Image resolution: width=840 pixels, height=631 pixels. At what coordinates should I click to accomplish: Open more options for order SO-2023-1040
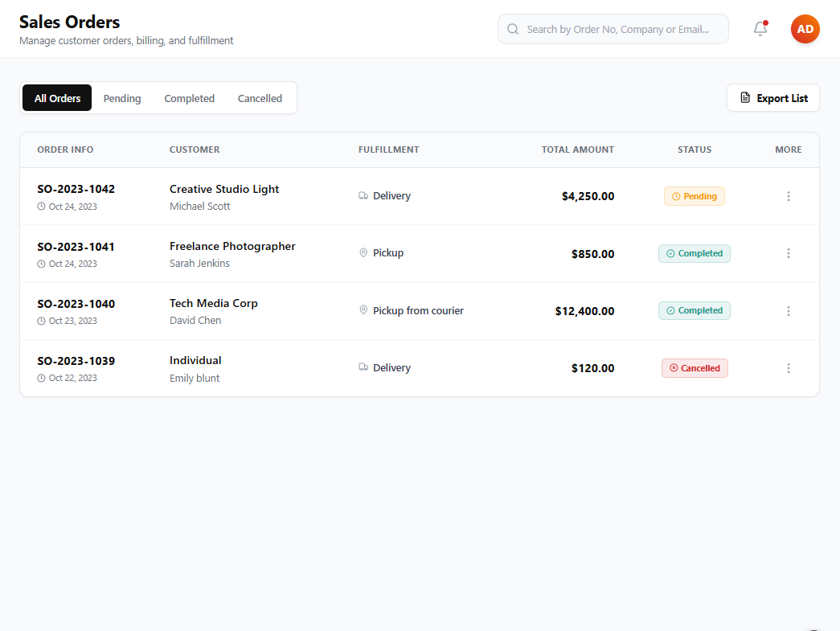pos(788,311)
